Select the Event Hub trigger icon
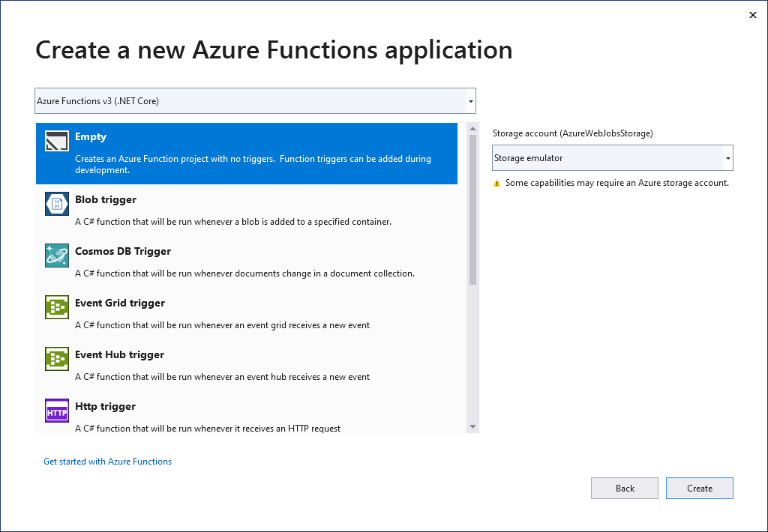Image resolution: width=768 pixels, height=532 pixels. pos(56,358)
